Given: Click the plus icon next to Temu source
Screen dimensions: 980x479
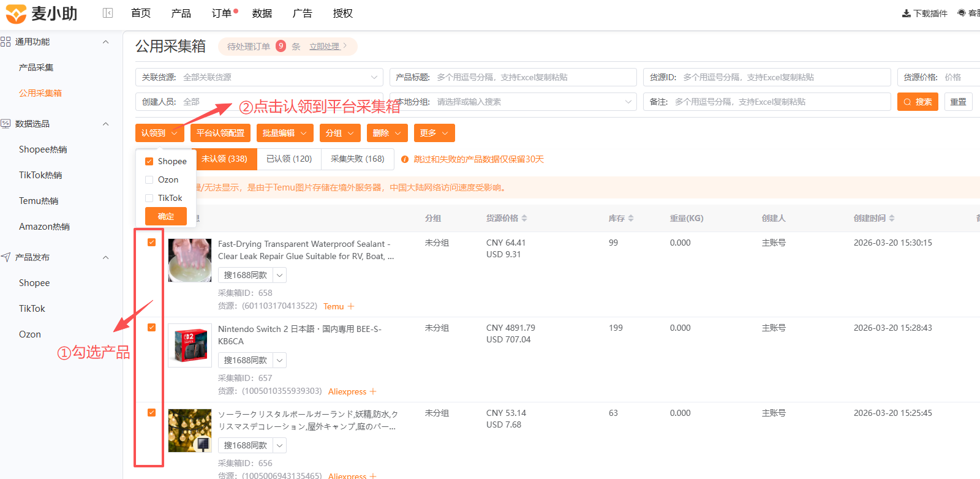Looking at the screenshot, I should [351, 306].
